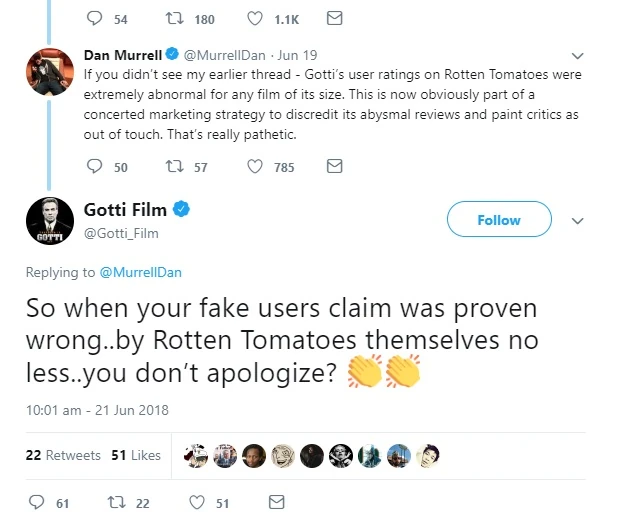
Task: Like the Gotti Film tweet
Action: 197,503
